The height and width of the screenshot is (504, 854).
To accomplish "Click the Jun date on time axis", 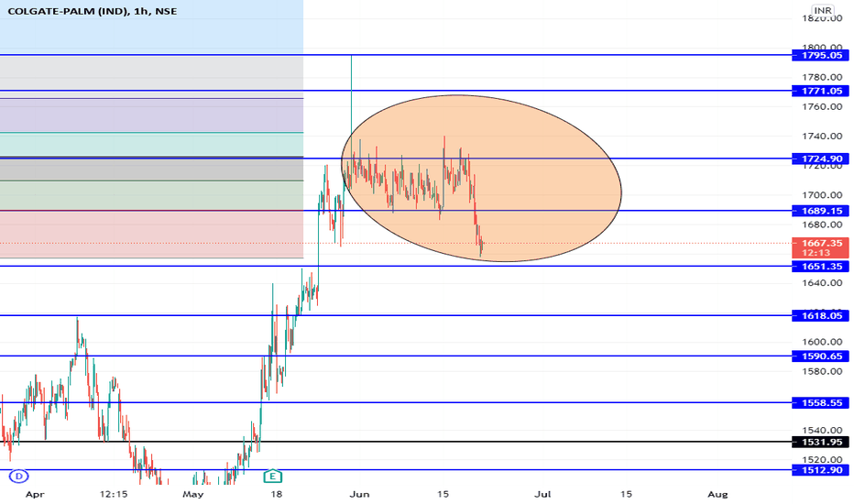I will [359, 495].
